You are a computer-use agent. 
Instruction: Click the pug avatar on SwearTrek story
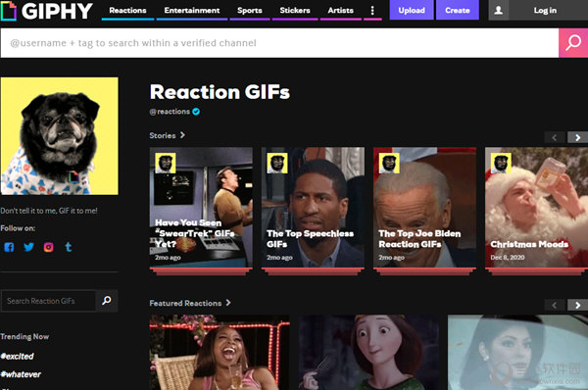coord(166,163)
